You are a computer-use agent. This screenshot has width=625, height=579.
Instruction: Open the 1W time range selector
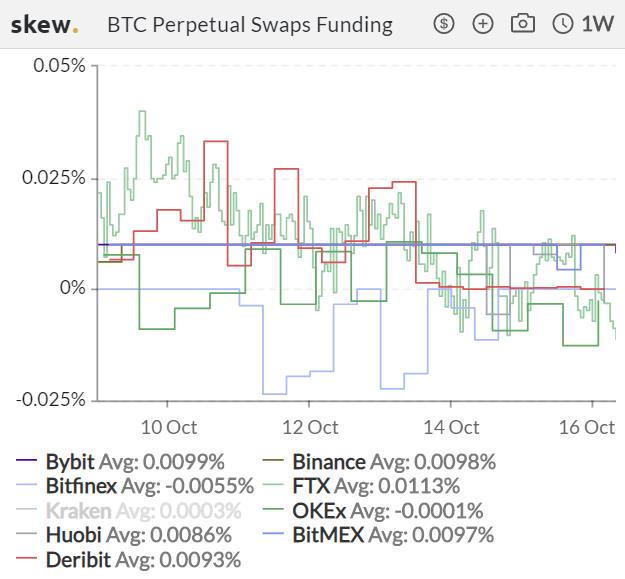583,24
